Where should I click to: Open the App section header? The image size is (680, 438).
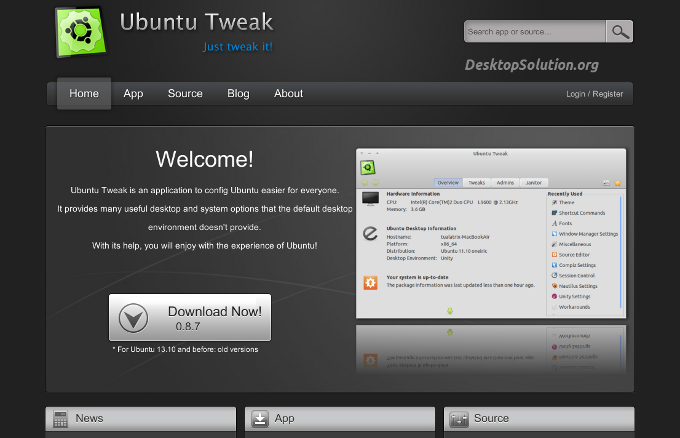pyautogui.click(x=340, y=418)
